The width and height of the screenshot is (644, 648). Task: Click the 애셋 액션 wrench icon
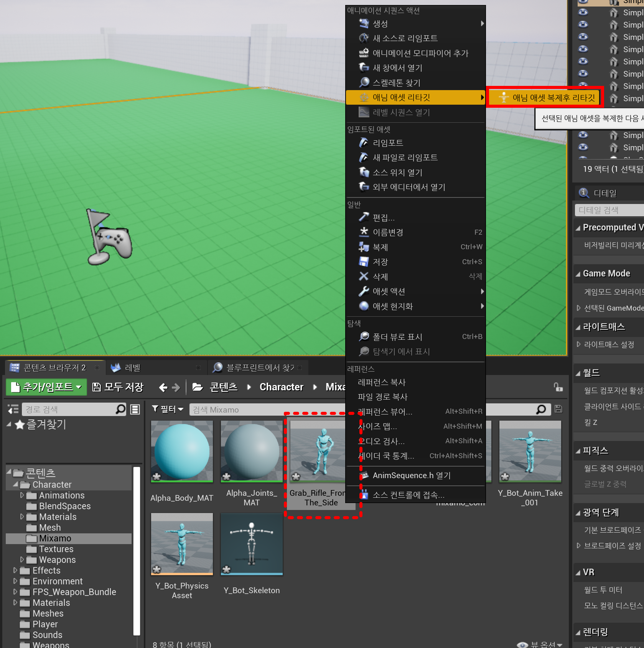(x=364, y=291)
